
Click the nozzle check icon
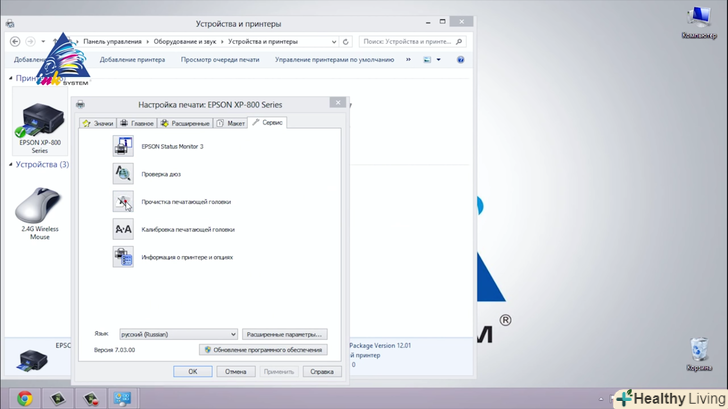pyautogui.click(x=123, y=174)
